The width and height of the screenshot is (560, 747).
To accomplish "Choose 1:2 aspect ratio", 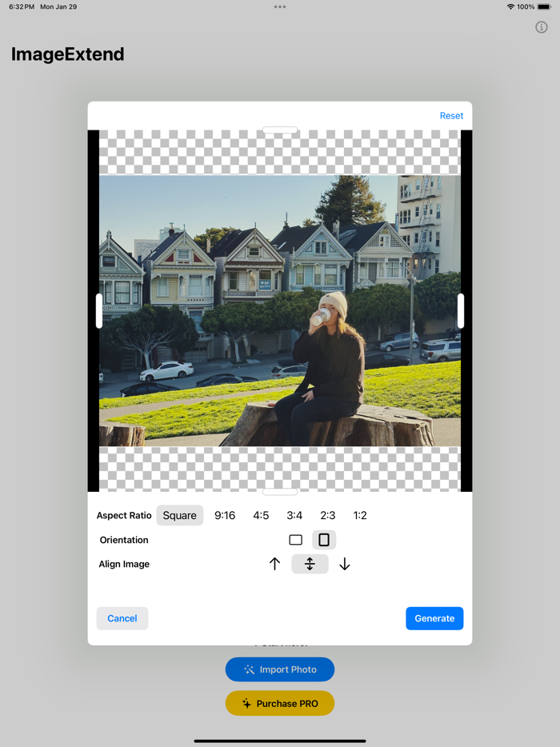I will pyautogui.click(x=360, y=516).
